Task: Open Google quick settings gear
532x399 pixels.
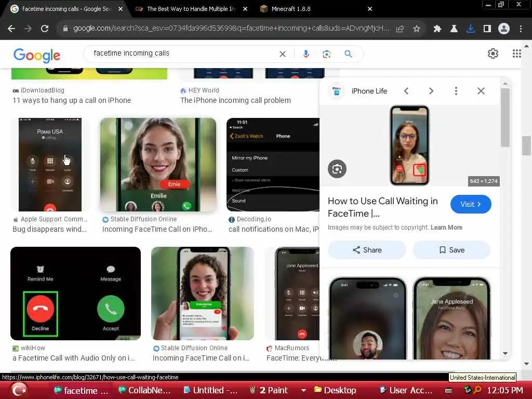Action: pyautogui.click(x=493, y=54)
